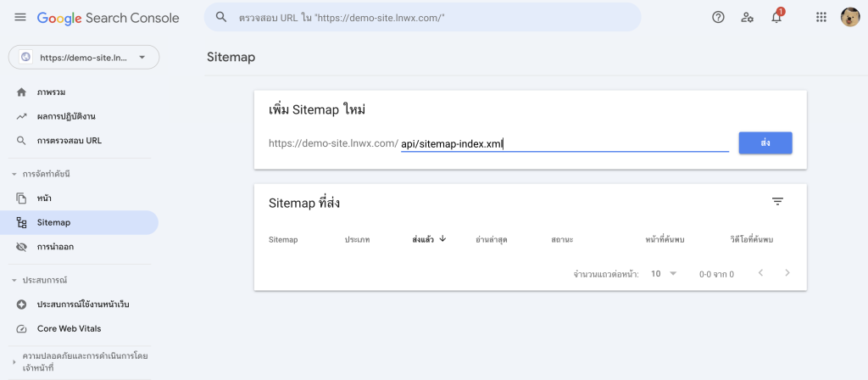
Task: Open the notifications bell
Action: coord(776,17)
